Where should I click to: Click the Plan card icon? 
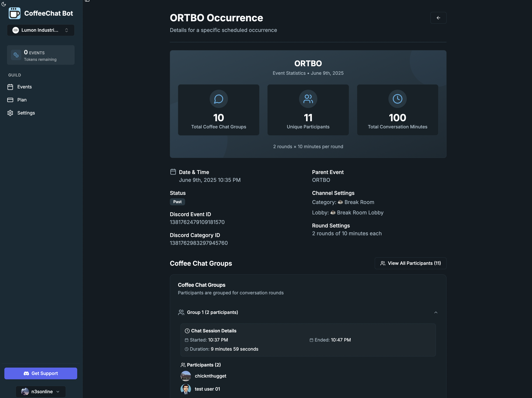pyautogui.click(x=10, y=100)
